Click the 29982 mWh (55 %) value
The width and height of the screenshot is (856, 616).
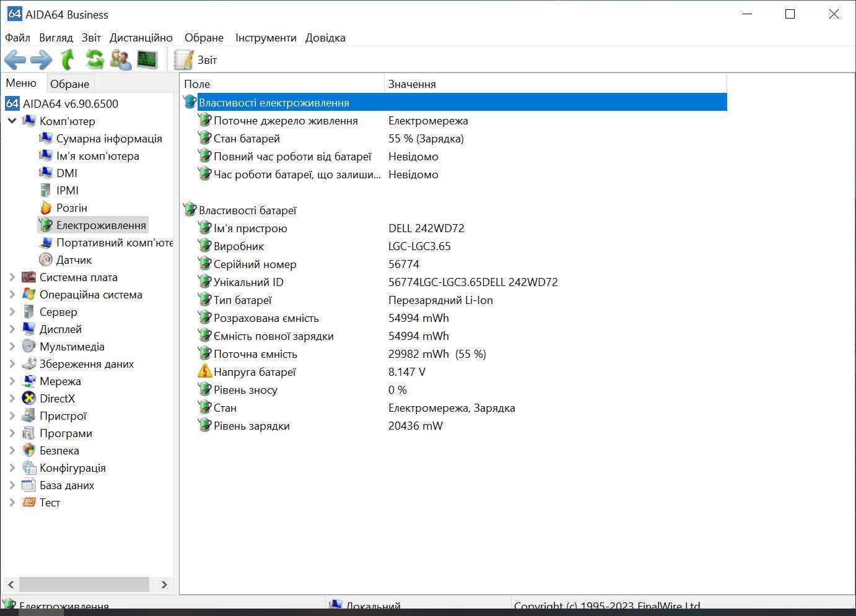coord(437,354)
